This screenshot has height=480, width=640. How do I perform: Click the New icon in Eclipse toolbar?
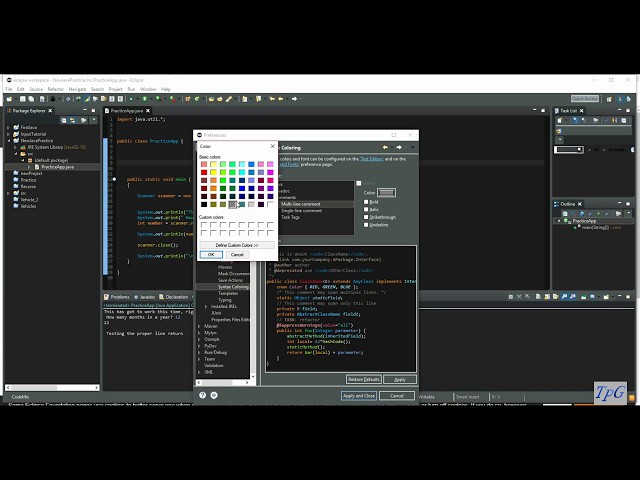(9, 99)
